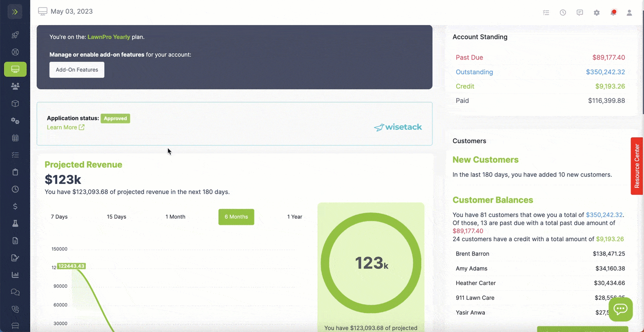Viewport: 644px width, 332px height.
Task: Click the wisetack logo
Action: pos(398,127)
